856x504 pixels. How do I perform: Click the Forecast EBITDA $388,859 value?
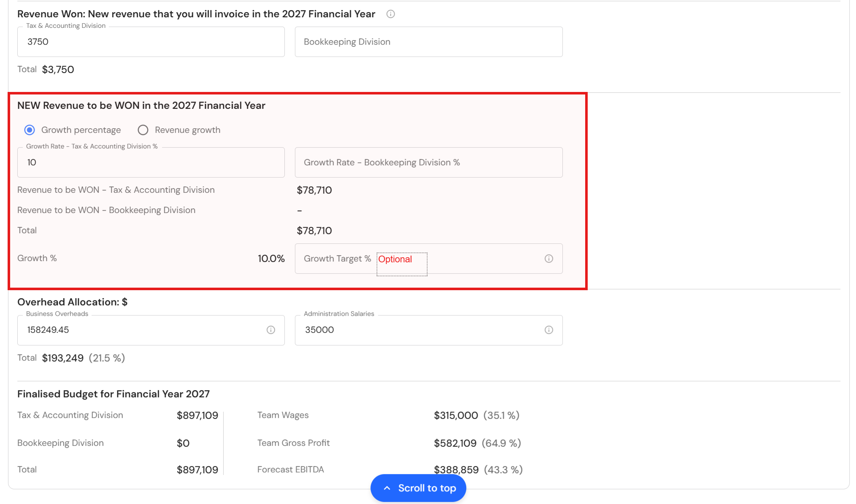point(456,469)
